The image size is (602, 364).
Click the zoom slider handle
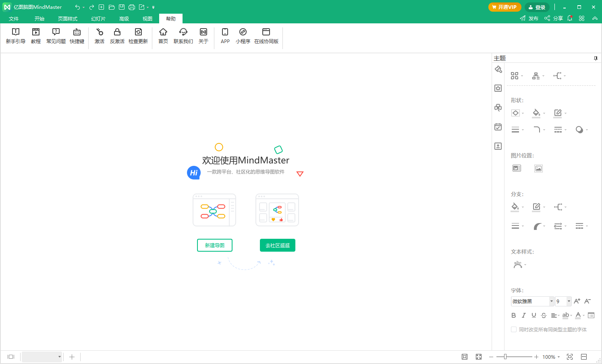[505, 357]
